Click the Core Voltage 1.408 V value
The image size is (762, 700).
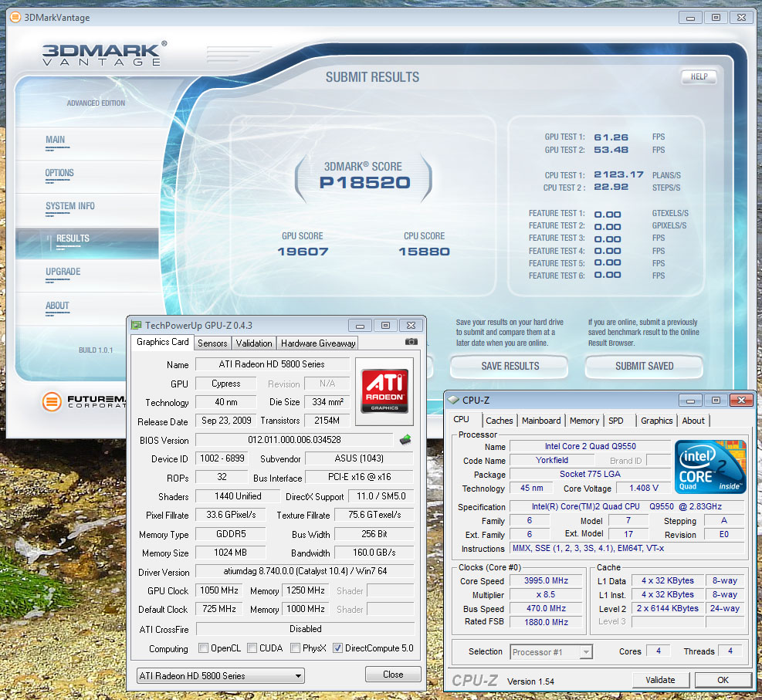tap(643, 488)
